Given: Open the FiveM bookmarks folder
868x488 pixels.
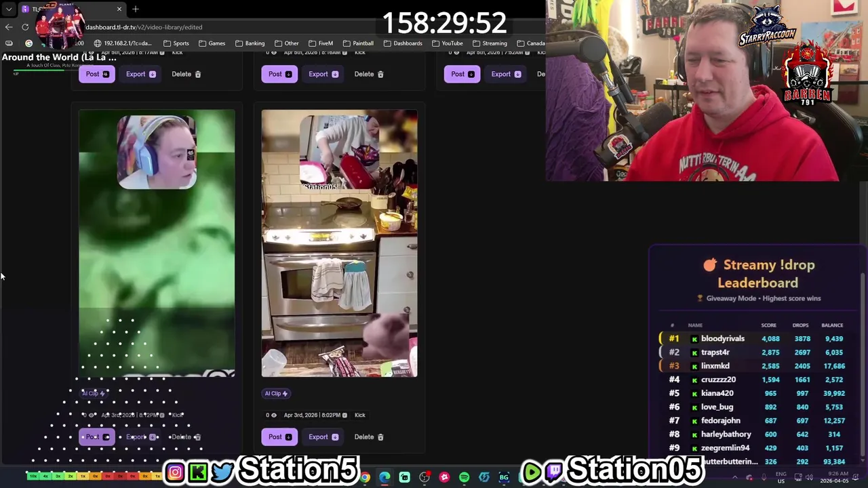Looking at the screenshot, I should [320, 43].
